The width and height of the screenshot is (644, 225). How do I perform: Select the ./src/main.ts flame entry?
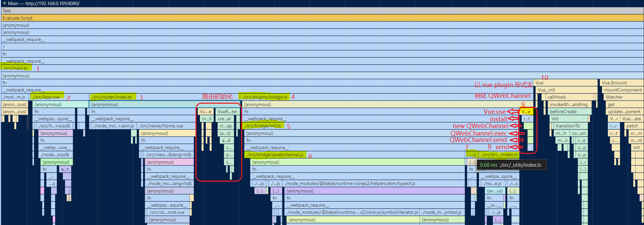click(16, 68)
